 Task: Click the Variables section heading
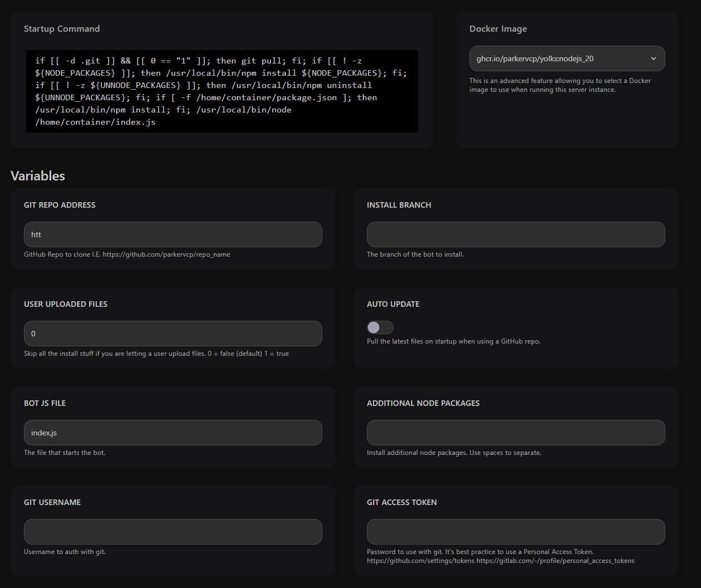click(x=38, y=176)
